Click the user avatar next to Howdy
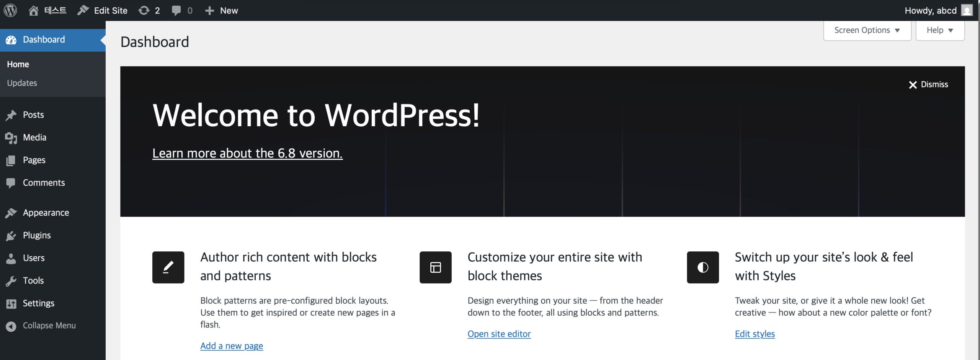The width and height of the screenshot is (980, 360). tap(967, 10)
